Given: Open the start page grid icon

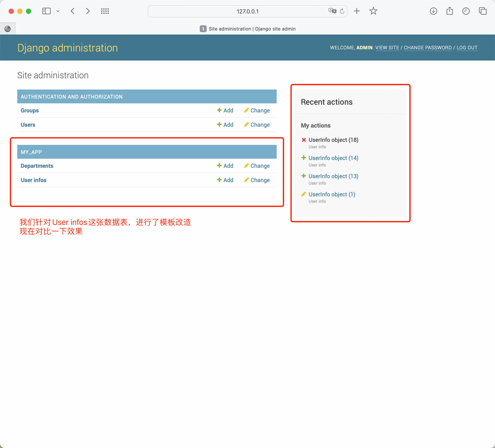Looking at the screenshot, I should pos(105,11).
